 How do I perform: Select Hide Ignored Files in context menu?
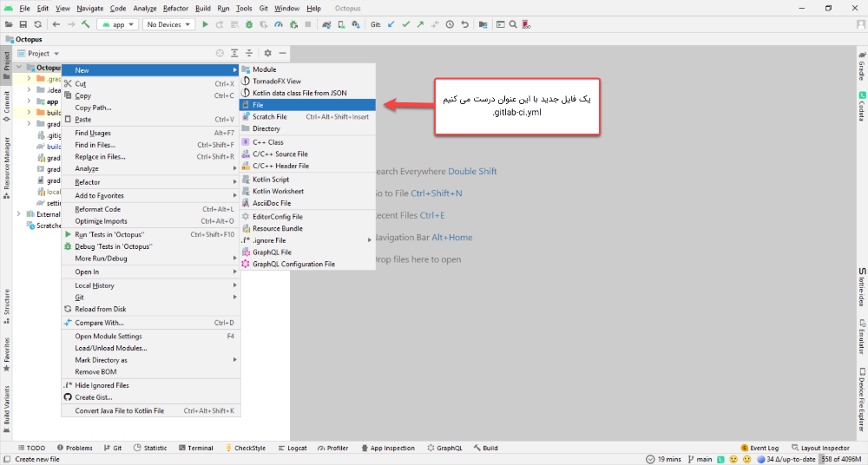[150, 385]
